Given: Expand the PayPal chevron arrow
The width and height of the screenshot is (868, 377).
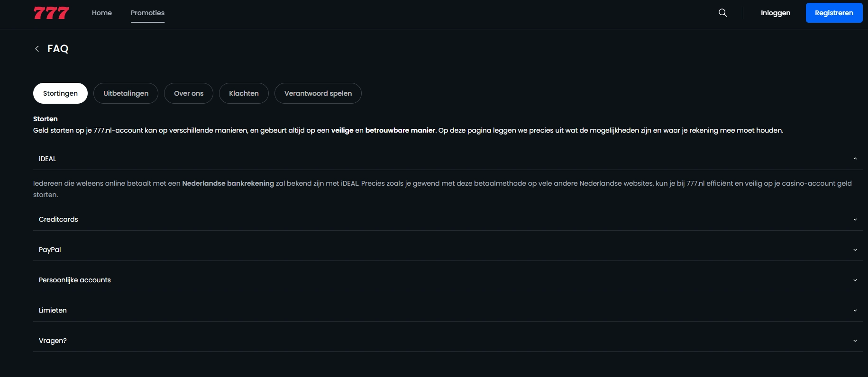Looking at the screenshot, I should tap(855, 250).
